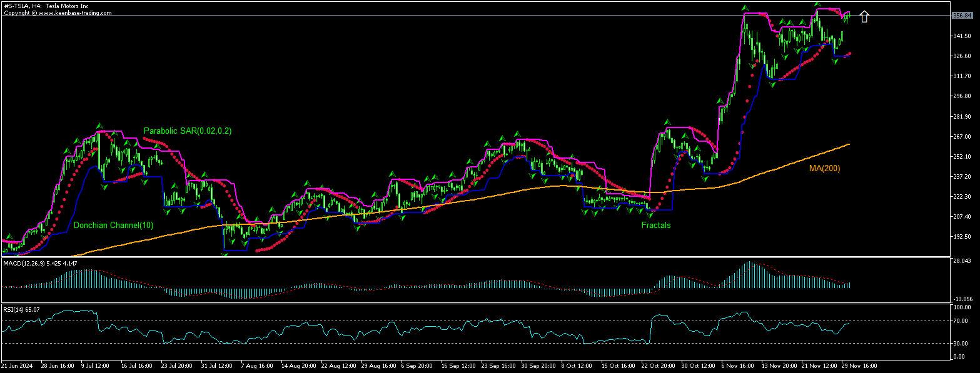The width and height of the screenshot is (980, 373).
Task: Click the Fractals indicator label
Action: [655, 226]
